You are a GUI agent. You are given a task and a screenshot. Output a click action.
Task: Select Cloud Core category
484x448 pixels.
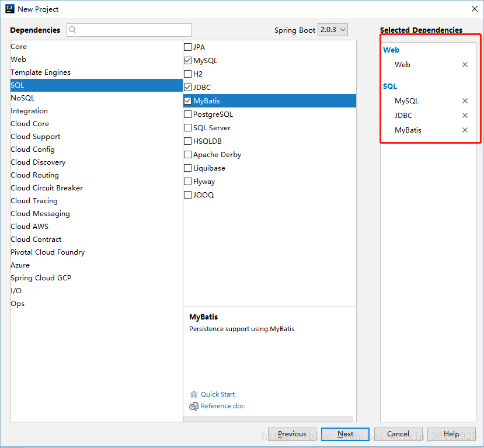pos(96,123)
